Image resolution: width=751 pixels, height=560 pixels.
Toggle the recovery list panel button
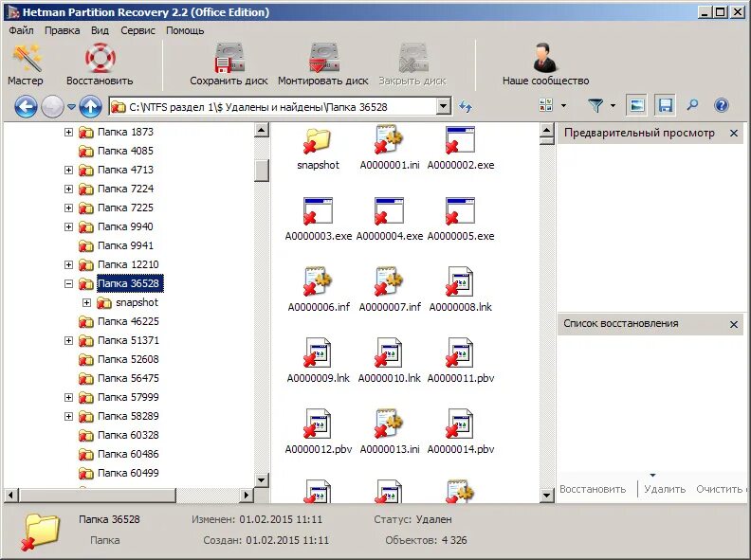[666, 105]
